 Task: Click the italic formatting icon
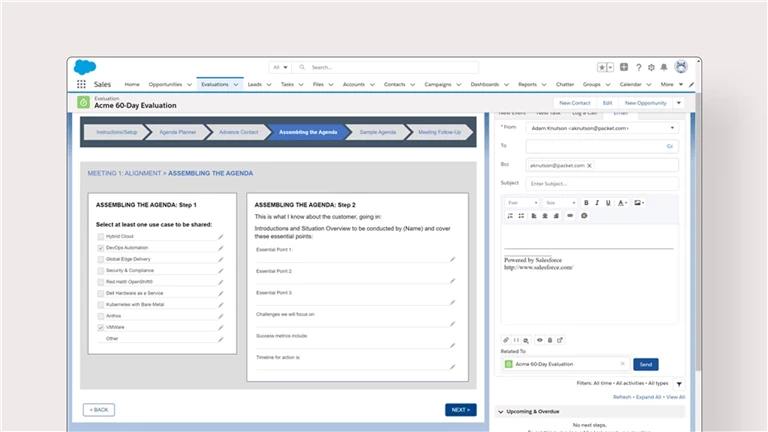pyautogui.click(x=598, y=202)
